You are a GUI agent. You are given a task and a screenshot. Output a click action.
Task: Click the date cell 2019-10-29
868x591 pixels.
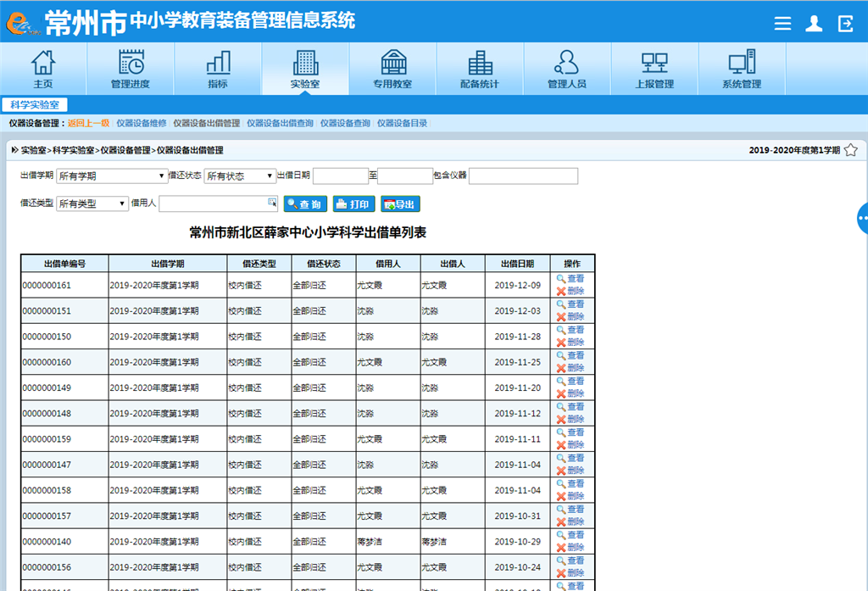click(x=518, y=542)
